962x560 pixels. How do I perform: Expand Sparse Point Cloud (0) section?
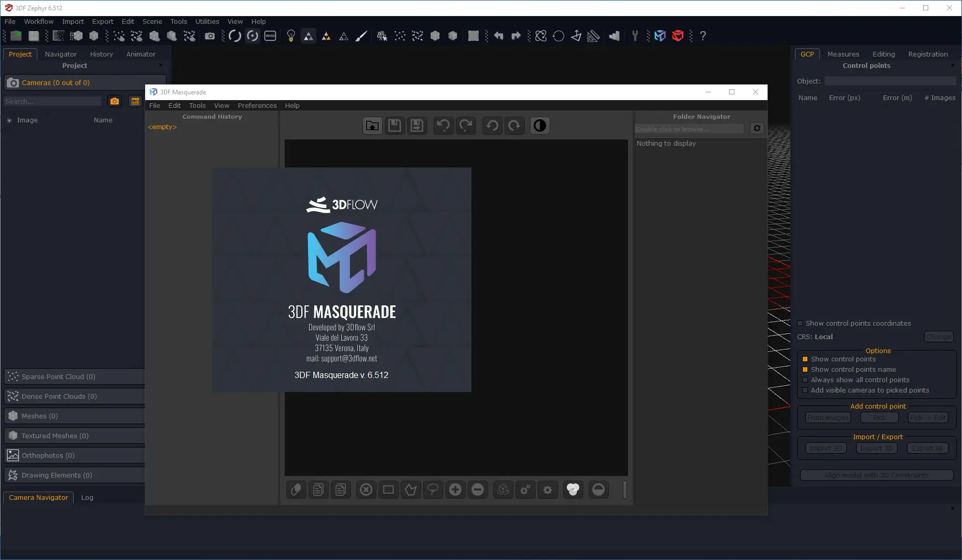75,376
